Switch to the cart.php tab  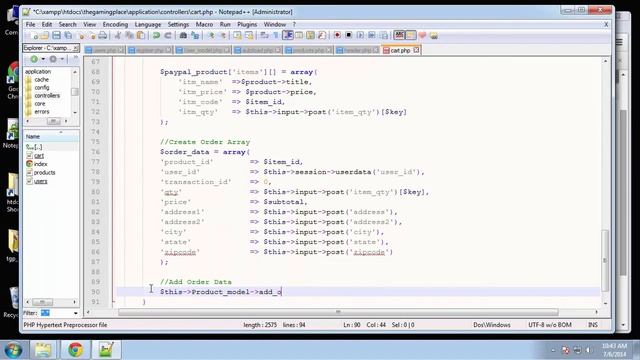[x=400, y=50]
